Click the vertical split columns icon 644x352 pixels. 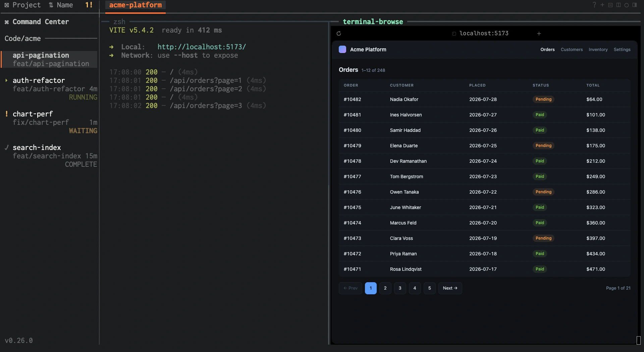(x=619, y=5)
